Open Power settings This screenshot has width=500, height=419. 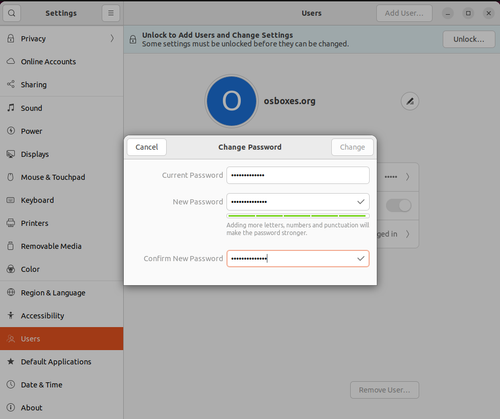(62, 131)
